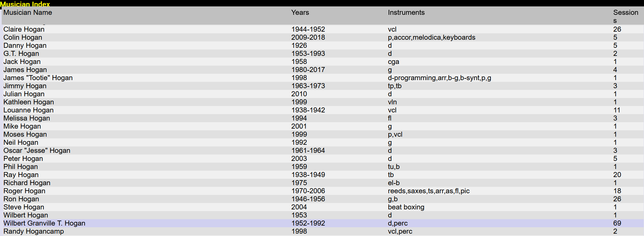644x236 pixels.
Task: Open the Jimmy Hogan entry
Action: (25, 86)
